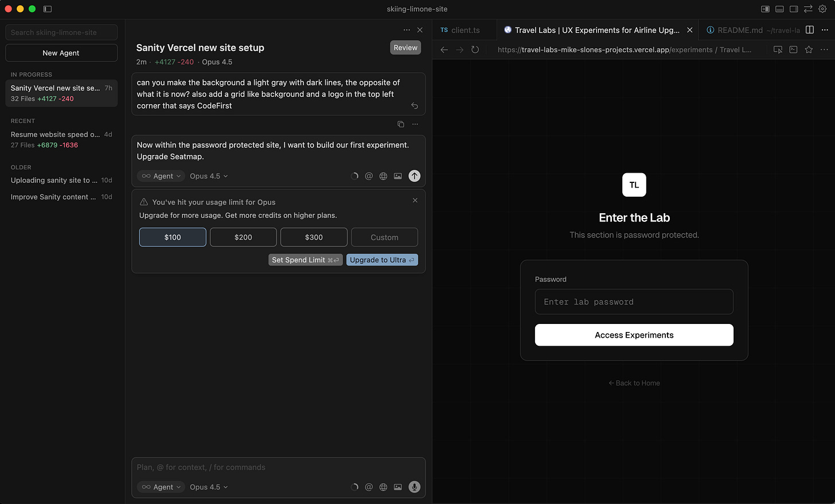Click @ mention icon in bottom composer
835x504 pixels.
tap(369, 487)
